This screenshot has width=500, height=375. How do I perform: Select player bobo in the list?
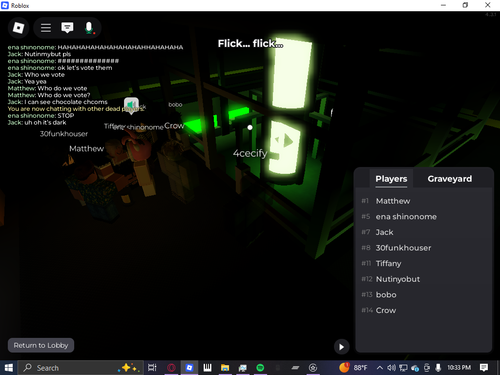(424, 295)
